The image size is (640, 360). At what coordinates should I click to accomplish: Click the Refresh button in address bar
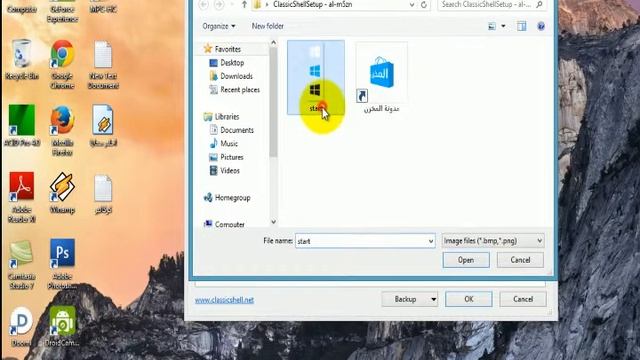[x=424, y=5]
